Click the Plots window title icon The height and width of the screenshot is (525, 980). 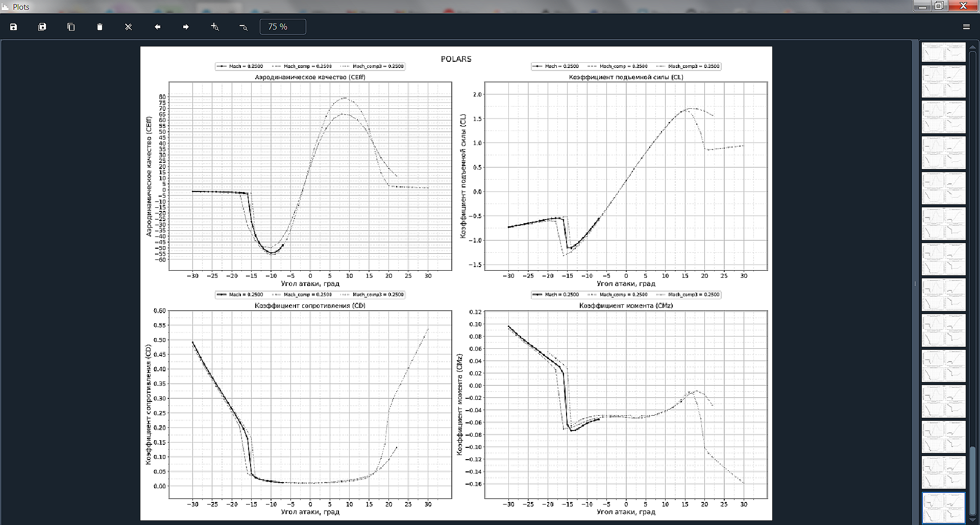(x=6, y=7)
